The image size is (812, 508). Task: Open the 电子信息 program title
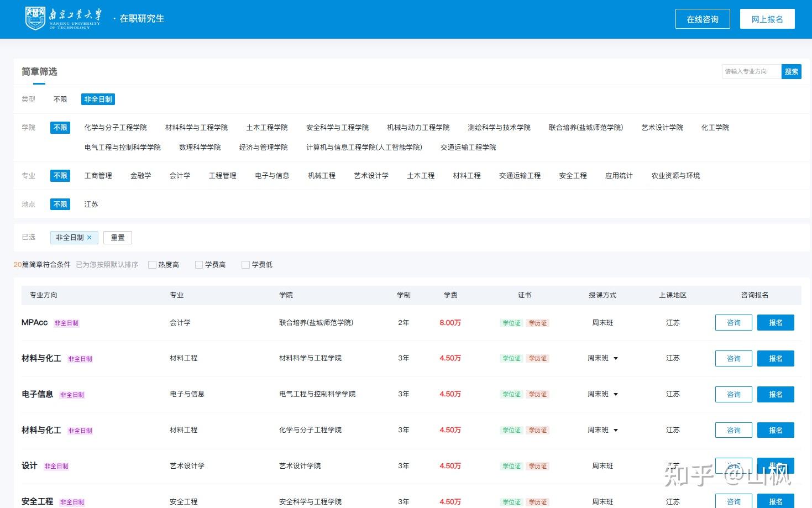pyautogui.click(x=38, y=394)
